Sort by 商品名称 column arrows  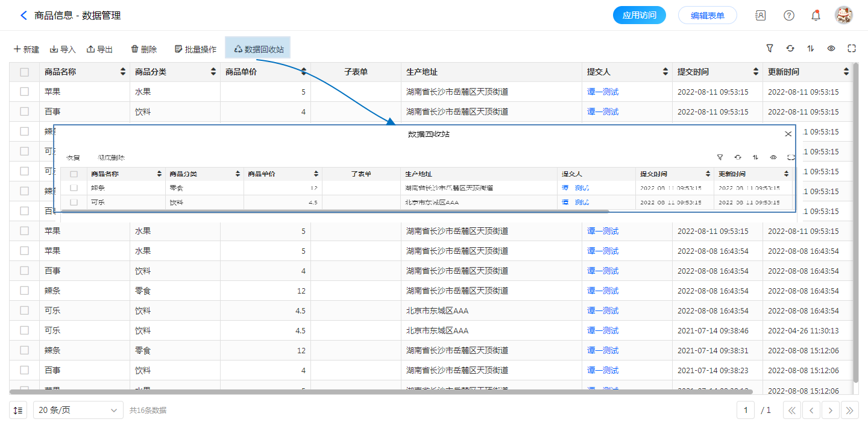click(x=123, y=72)
